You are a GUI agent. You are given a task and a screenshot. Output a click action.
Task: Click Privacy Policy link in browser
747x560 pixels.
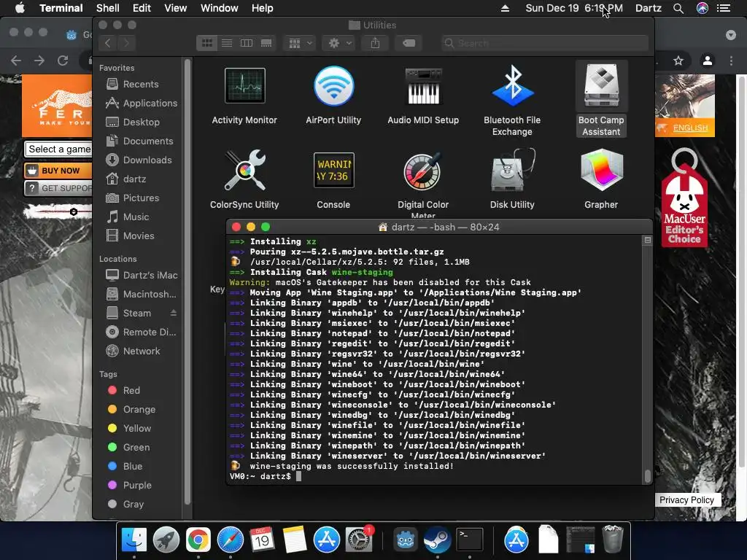686,500
